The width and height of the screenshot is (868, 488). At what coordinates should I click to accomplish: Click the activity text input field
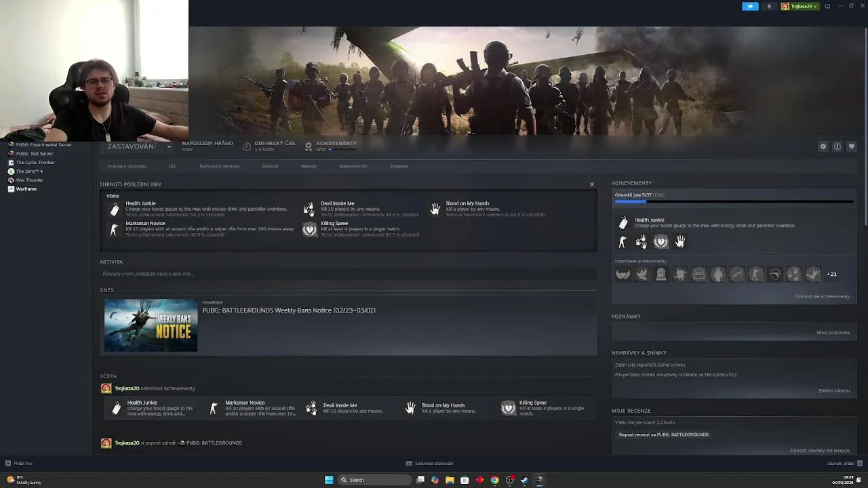pos(349,274)
